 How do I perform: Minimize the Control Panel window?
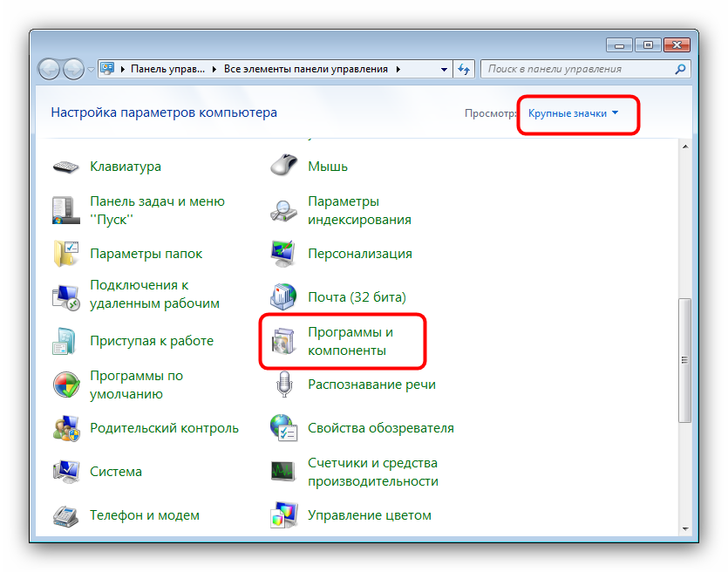pyautogui.click(x=619, y=44)
